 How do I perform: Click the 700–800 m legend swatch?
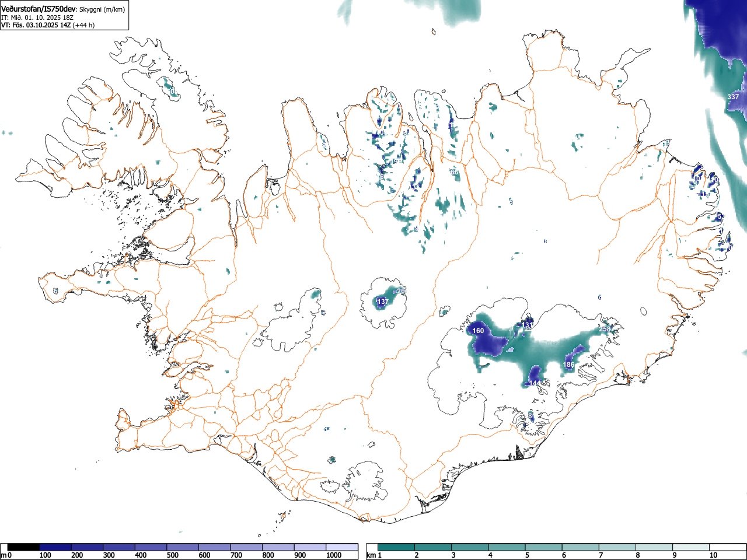246,547
